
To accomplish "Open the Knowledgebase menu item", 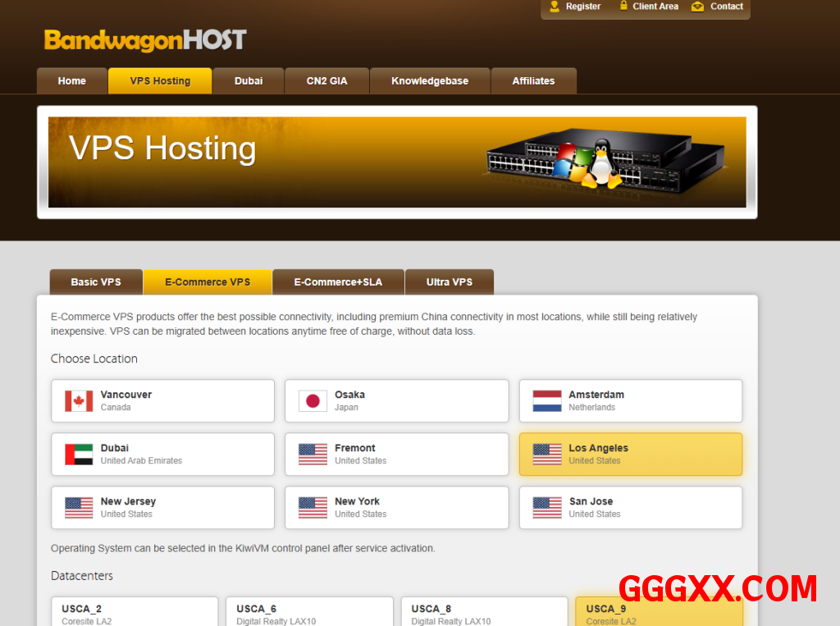I will tap(430, 81).
